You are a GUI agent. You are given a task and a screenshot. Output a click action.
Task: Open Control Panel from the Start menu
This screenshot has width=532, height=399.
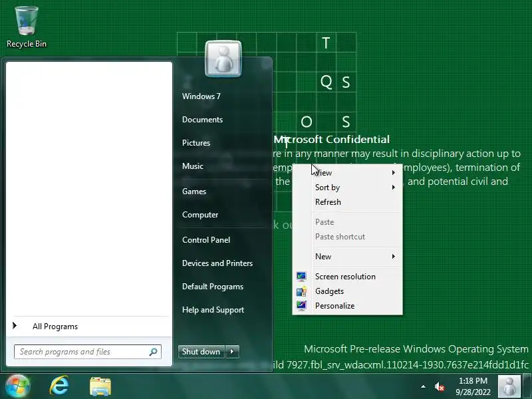coord(206,240)
